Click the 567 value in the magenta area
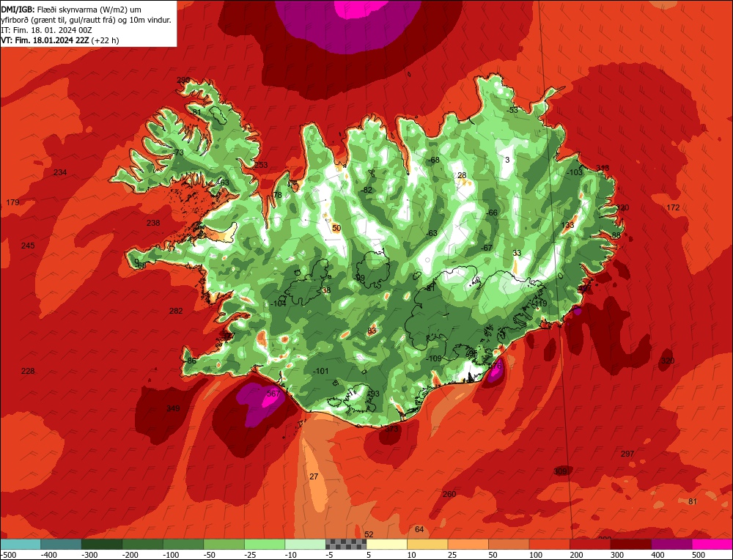The width and height of the screenshot is (733, 560). (273, 394)
